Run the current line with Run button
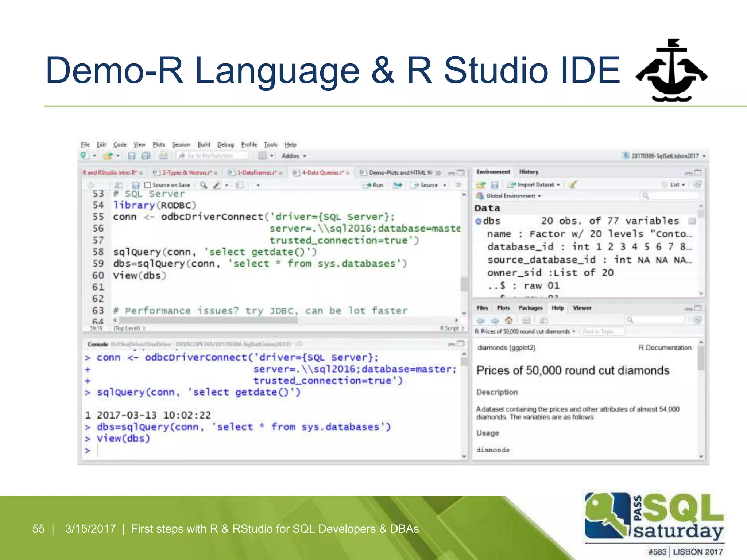The width and height of the screenshot is (747, 560). 373,185
